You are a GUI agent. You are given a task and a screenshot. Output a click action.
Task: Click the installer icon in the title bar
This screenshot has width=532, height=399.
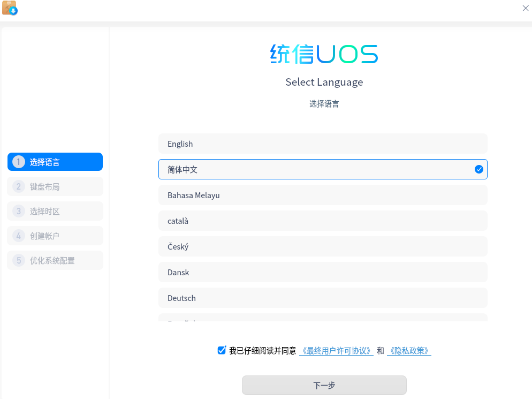point(10,9)
